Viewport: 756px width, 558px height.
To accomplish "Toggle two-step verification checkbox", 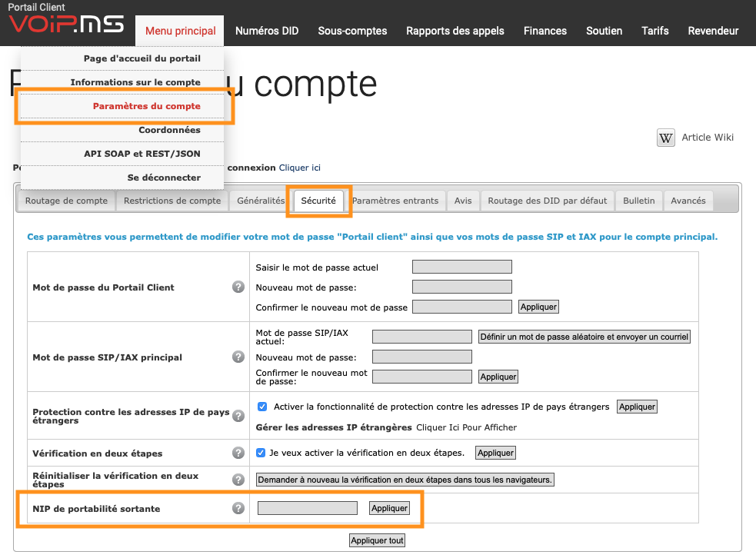I will coord(261,453).
